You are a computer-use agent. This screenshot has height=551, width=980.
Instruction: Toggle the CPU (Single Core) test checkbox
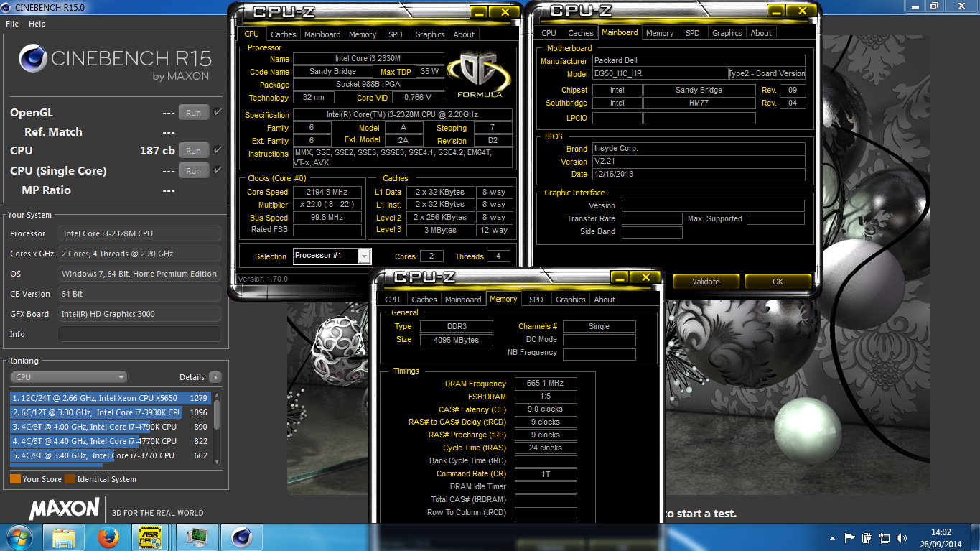[218, 170]
